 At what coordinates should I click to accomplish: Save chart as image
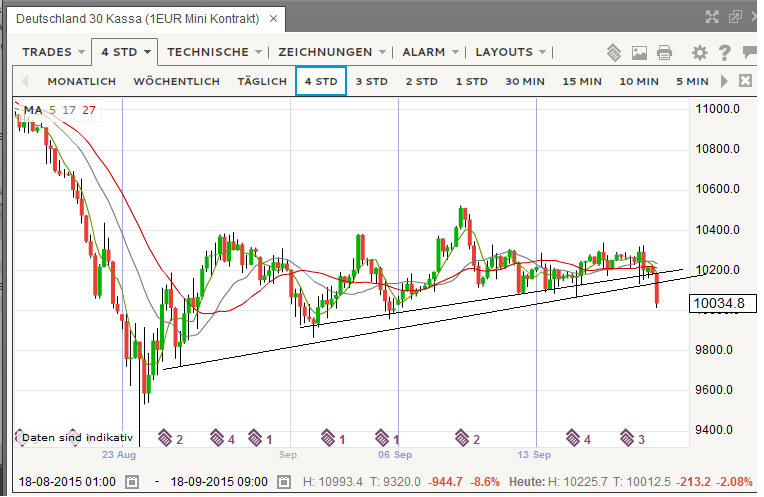pyautogui.click(x=640, y=53)
